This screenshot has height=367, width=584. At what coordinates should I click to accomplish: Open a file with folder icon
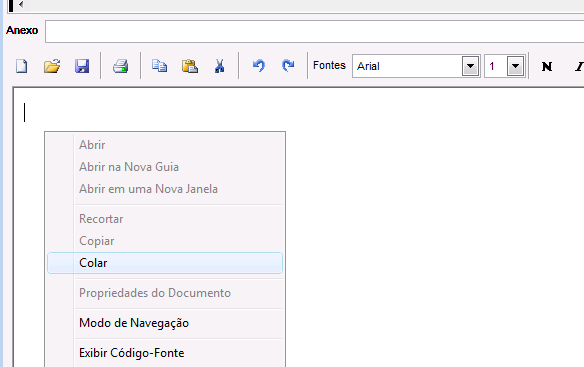(52, 66)
